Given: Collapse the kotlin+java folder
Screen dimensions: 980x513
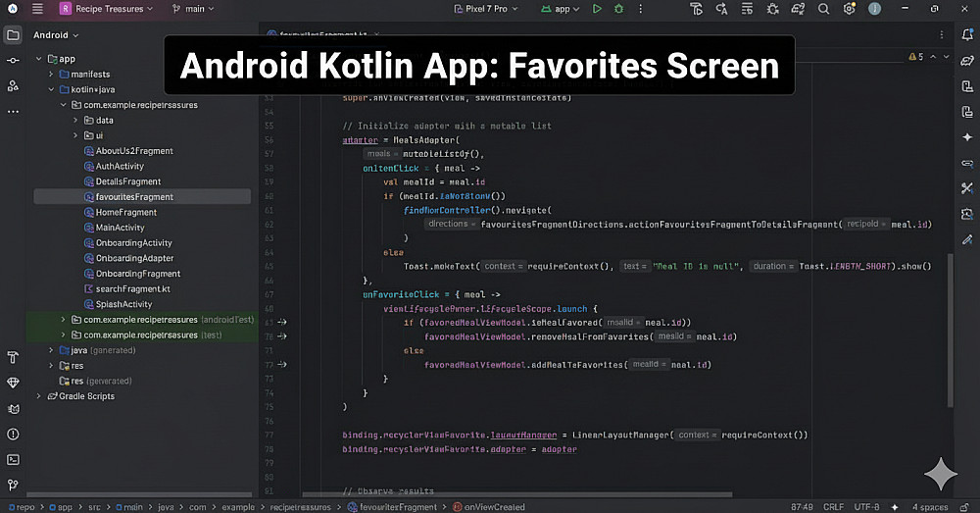Looking at the screenshot, I should pyautogui.click(x=51, y=89).
